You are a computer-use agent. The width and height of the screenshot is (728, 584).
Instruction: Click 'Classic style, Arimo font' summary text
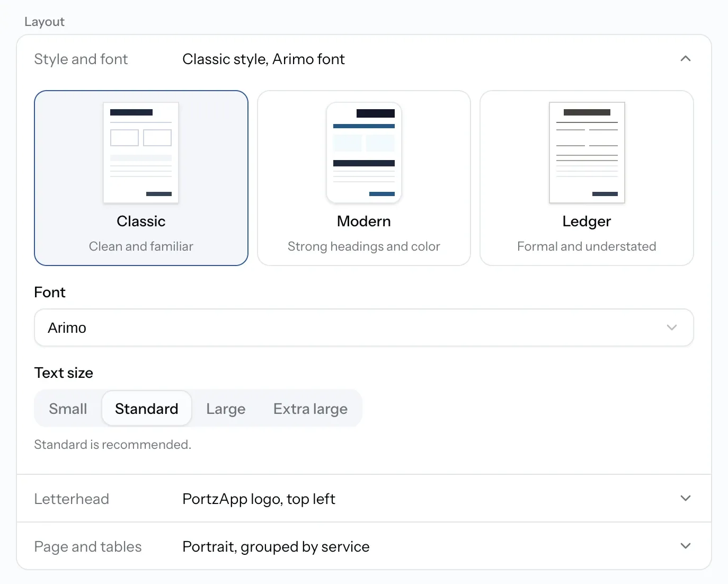click(x=263, y=59)
